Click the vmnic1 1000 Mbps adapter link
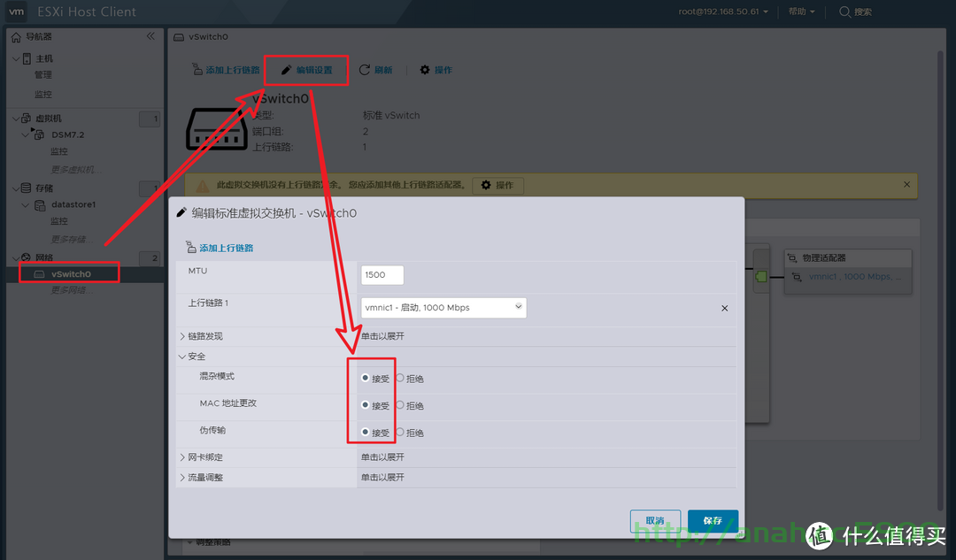This screenshot has width=956, height=560. tap(855, 277)
